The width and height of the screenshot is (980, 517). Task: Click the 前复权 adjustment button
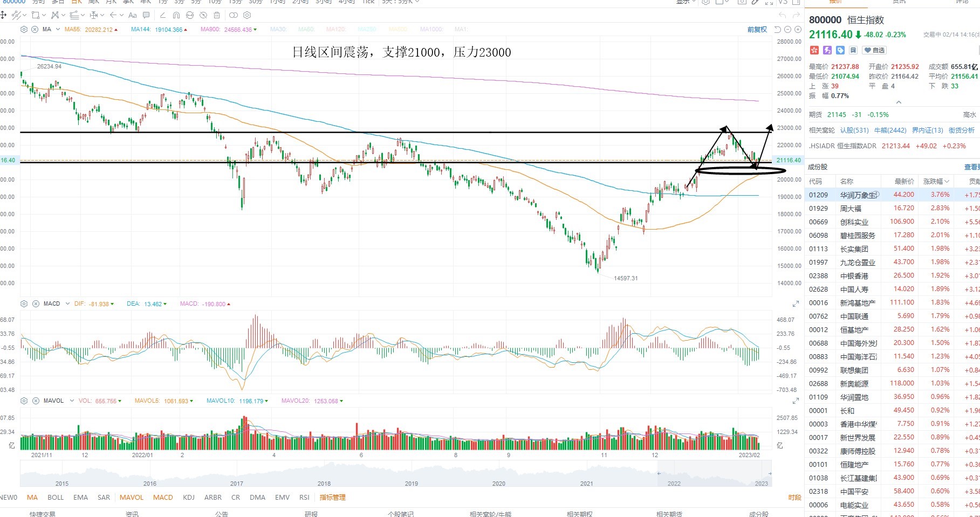[x=757, y=29]
